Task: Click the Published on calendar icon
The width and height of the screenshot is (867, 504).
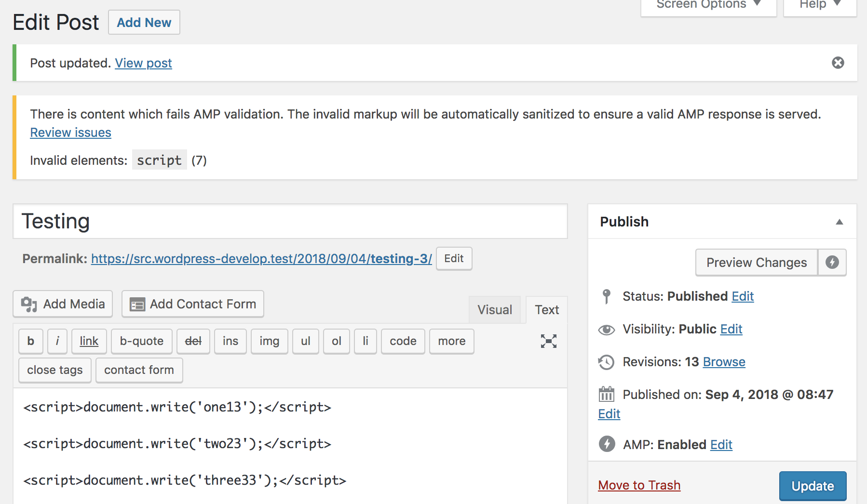Action: coord(607,394)
